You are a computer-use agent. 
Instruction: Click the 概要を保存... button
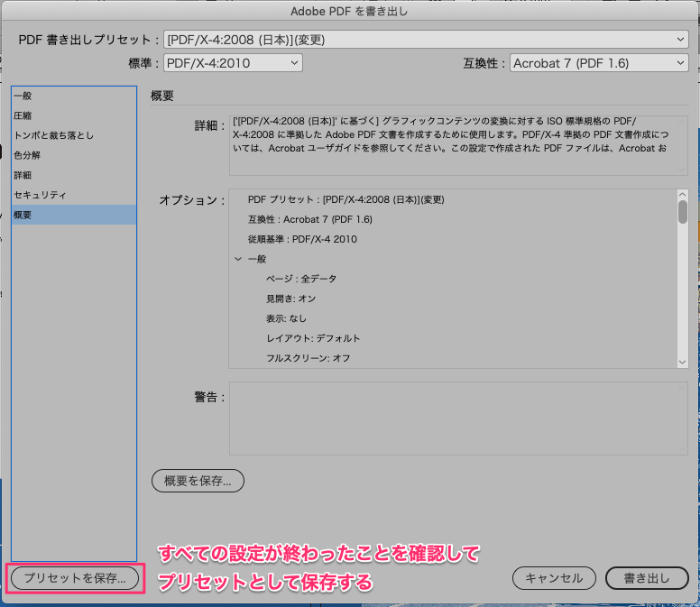[198, 481]
